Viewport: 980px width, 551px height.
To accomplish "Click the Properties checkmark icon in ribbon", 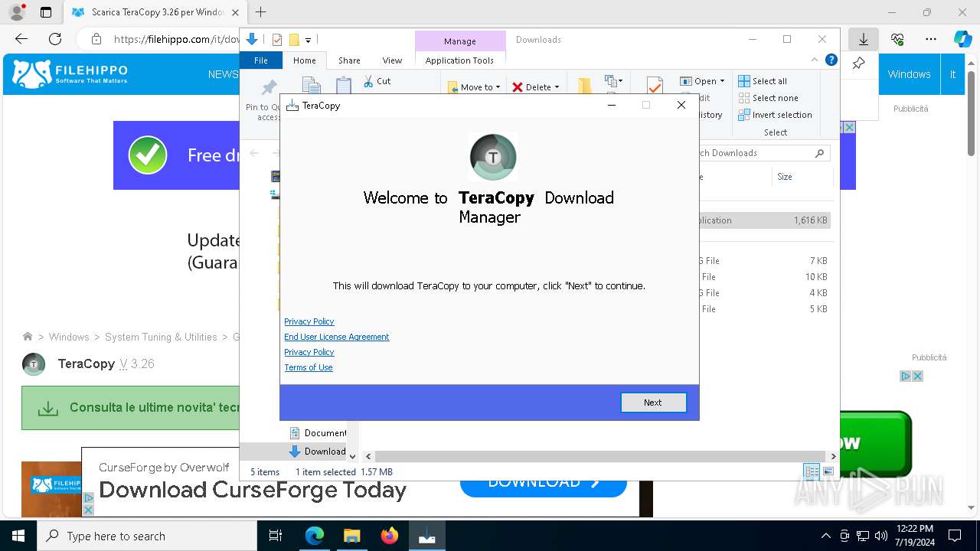I will tap(655, 86).
